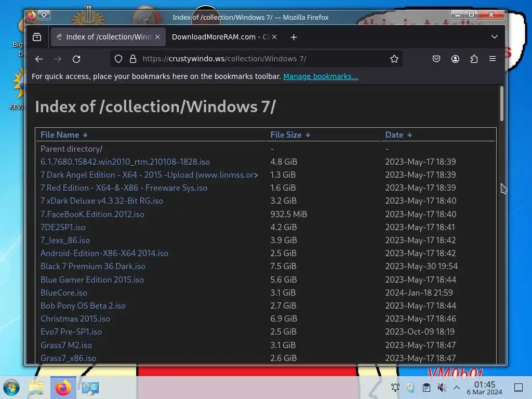The image size is (532, 399).
Task: Open the Firefox hamburger menu
Action: tap(493, 59)
